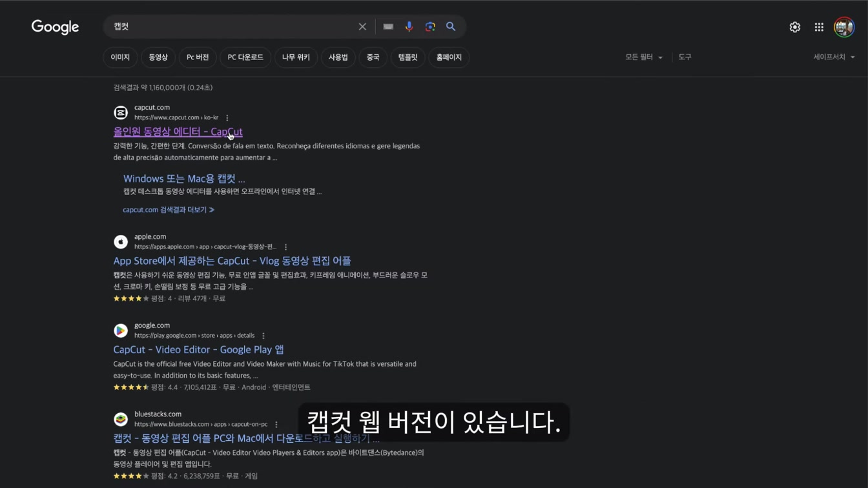This screenshot has height=488, width=868.
Task: Select the 템플릿 filter chip
Action: [408, 57]
